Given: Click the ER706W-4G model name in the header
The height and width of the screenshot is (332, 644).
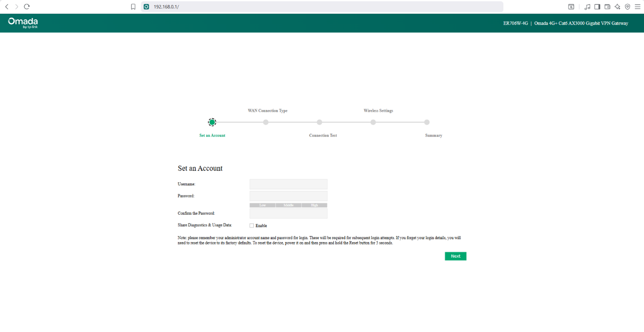Looking at the screenshot, I should pyautogui.click(x=516, y=23).
